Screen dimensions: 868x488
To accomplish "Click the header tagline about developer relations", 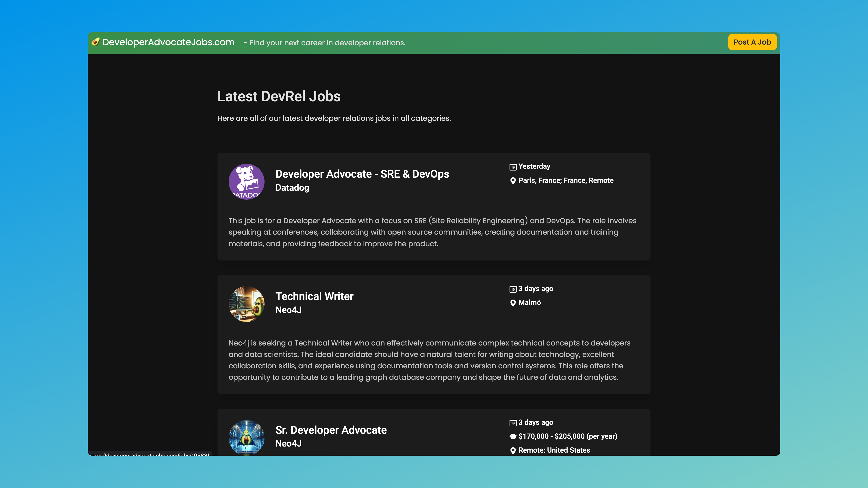I will click(324, 43).
